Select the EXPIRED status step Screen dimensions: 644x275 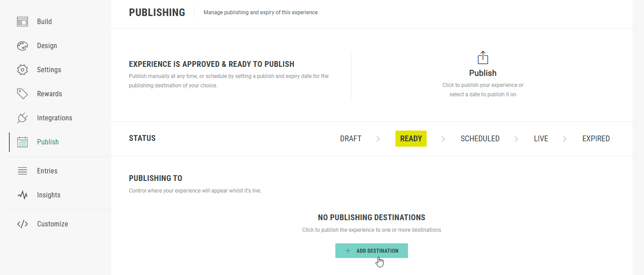596,139
